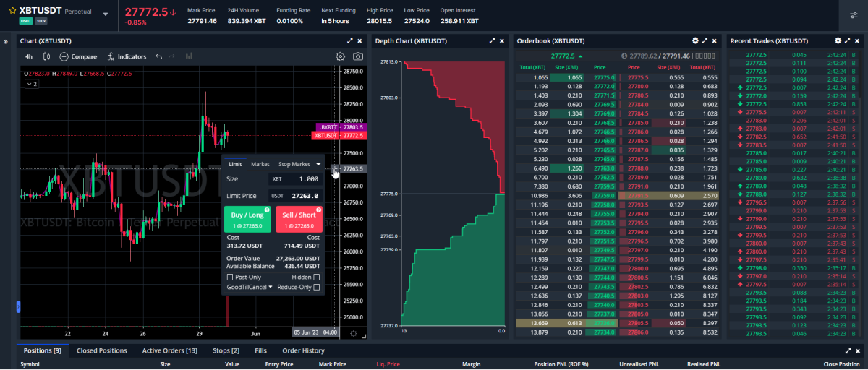This screenshot has height=370, width=868.
Task: Edit the Limit Price USDT field
Action: click(295, 195)
